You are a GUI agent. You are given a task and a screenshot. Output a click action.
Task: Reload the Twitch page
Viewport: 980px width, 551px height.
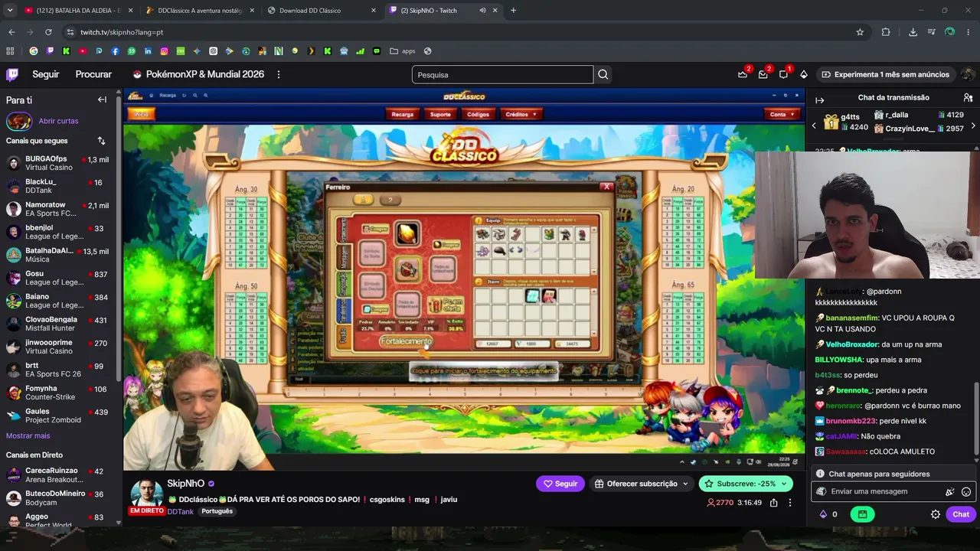(x=48, y=32)
